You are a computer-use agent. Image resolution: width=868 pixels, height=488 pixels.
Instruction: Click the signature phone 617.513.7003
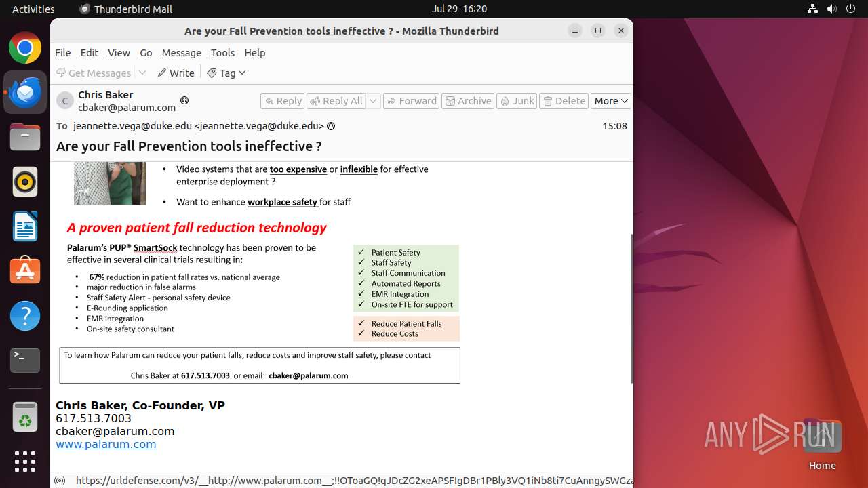pyautogui.click(x=94, y=418)
